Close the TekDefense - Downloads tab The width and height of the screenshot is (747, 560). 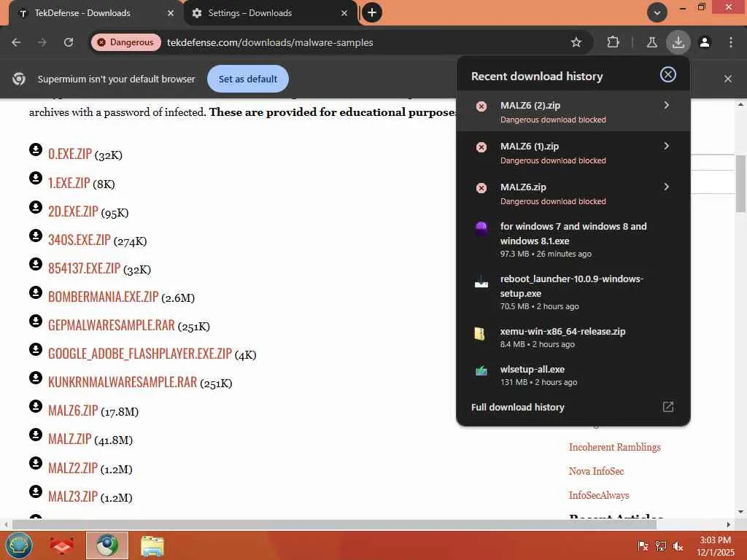pos(171,13)
